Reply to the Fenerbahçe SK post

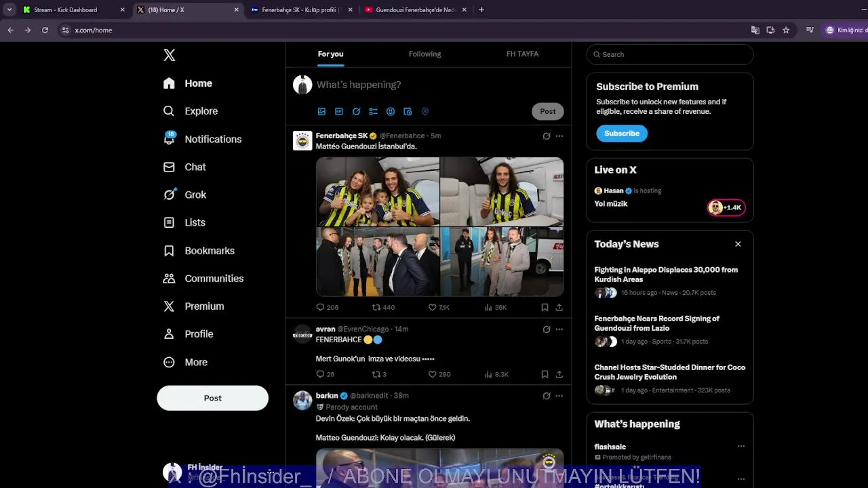pos(328,307)
